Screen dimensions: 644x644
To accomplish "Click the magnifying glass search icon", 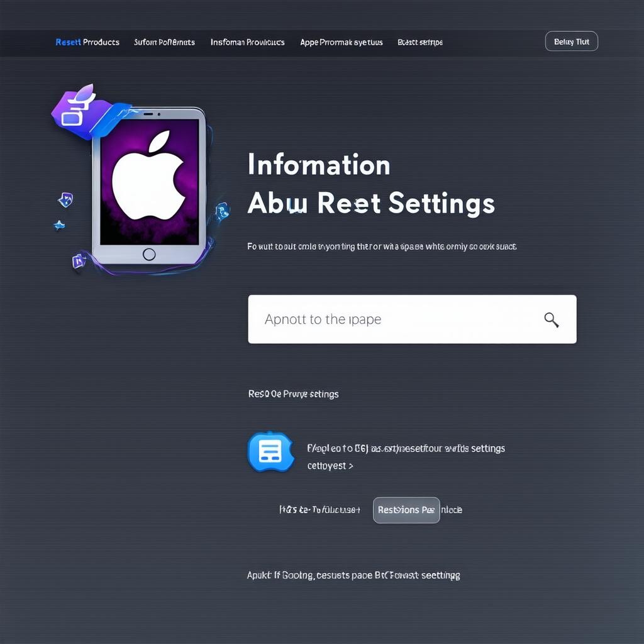I will [x=552, y=320].
